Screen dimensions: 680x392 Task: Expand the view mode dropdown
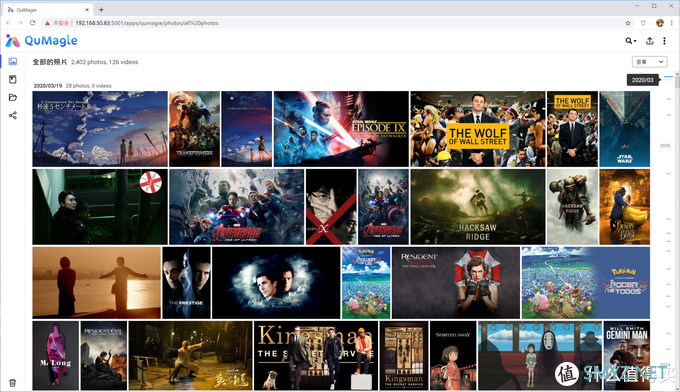click(x=649, y=62)
